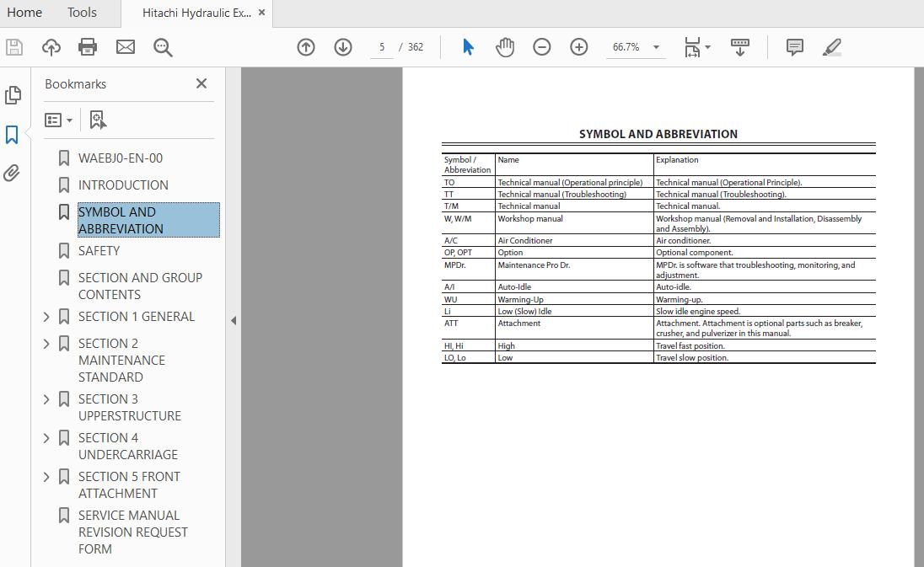Viewport: 924px width, 567px height.
Task: Select the highlight text pen tool
Action: 832,47
